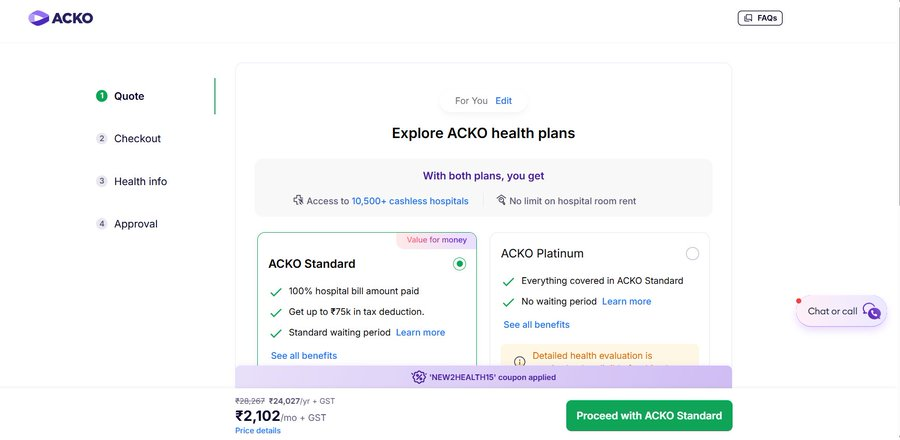The image size is (900, 440).
Task: Go to the Checkout step
Action: 137,139
